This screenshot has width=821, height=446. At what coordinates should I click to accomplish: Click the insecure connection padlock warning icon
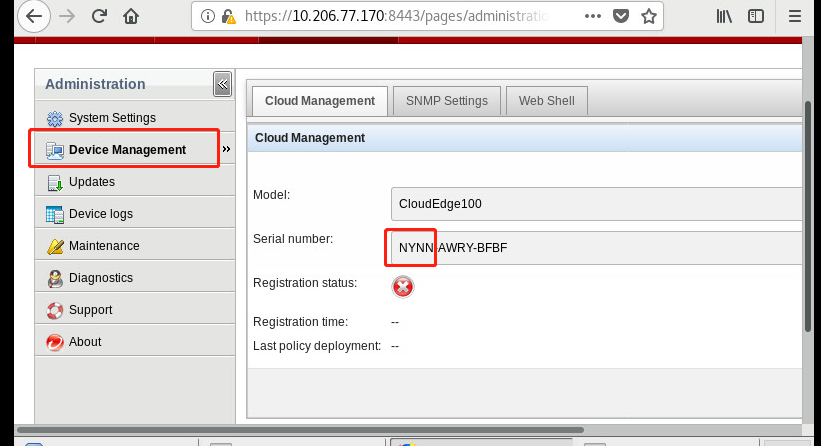click(228, 17)
